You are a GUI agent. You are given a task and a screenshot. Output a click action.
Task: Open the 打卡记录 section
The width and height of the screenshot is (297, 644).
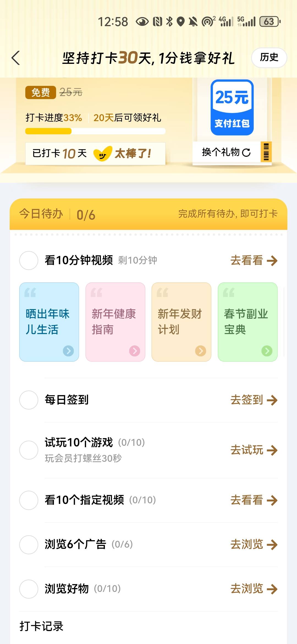coord(42,626)
